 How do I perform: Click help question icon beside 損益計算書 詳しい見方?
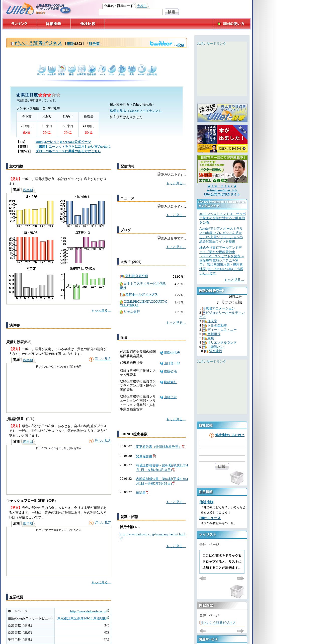[x=91, y=441]
